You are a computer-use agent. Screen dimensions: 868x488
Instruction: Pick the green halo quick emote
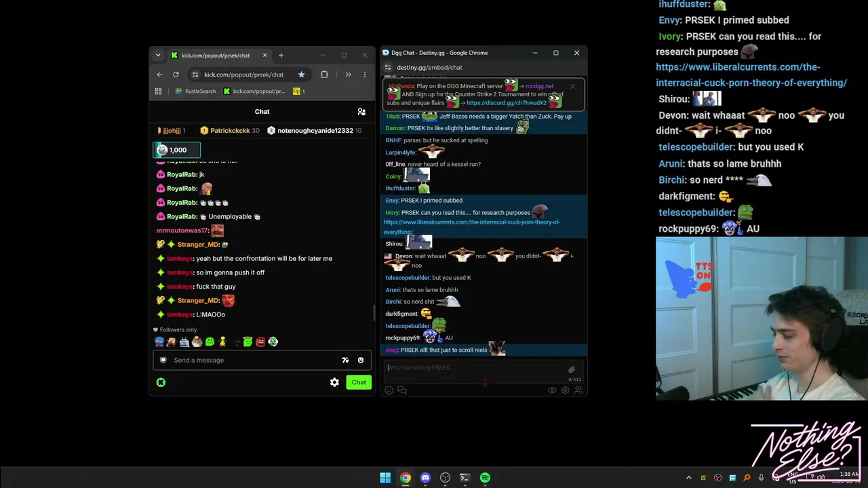248,342
